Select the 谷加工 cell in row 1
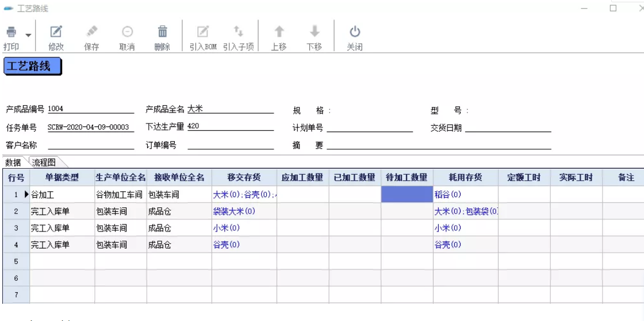The height and width of the screenshot is (321, 644). coord(62,194)
